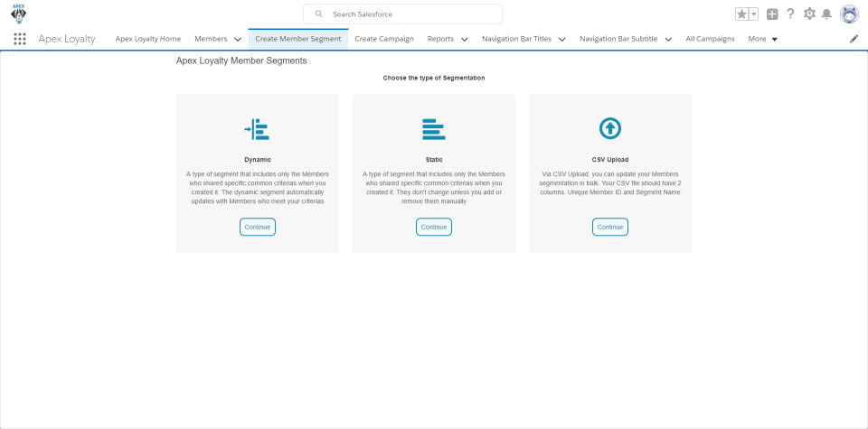Click the CSV Upload arrow icon

tap(610, 129)
